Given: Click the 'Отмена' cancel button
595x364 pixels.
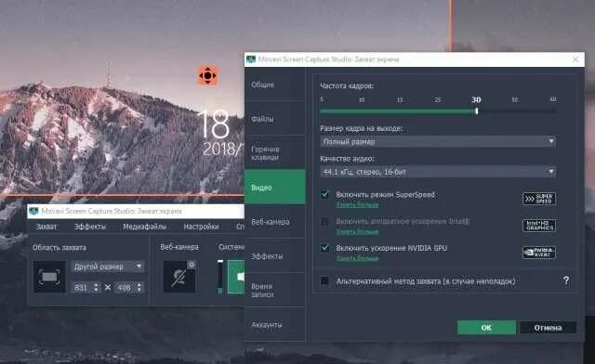Looking at the screenshot, I should click(548, 328).
